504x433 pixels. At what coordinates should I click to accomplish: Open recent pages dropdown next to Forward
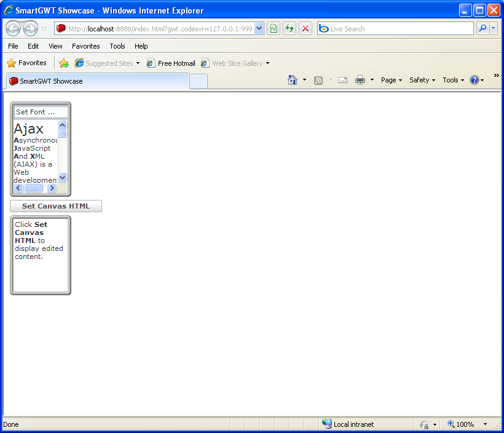point(44,29)
